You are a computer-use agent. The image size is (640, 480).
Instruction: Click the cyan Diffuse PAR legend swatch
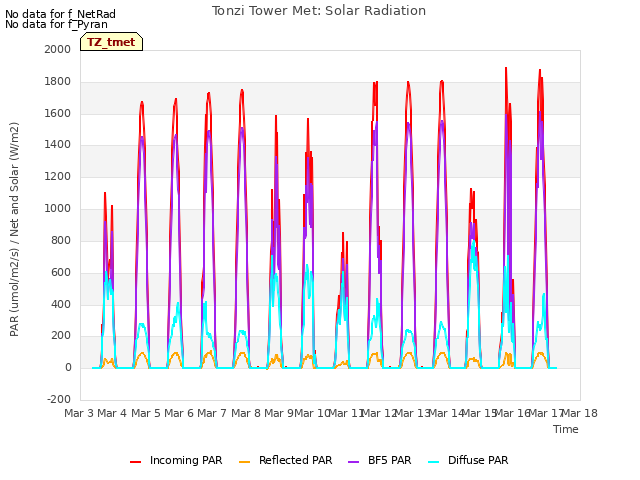pos(433,462)
